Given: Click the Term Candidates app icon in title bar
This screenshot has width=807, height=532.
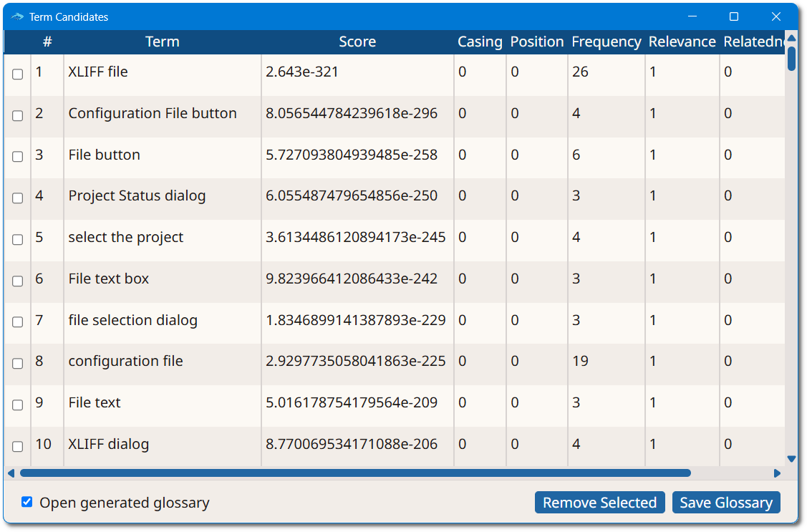Looking at the screenshot, I should point(17,17).
